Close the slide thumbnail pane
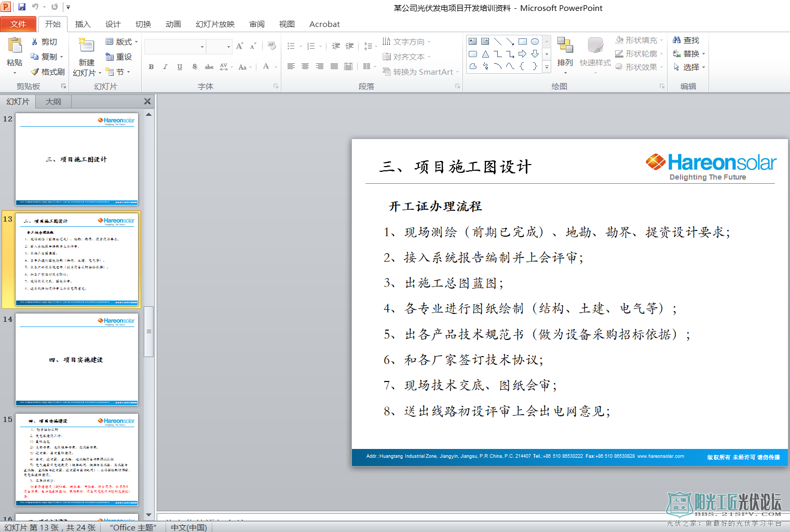Screen dimensions: 790x532 147,101
